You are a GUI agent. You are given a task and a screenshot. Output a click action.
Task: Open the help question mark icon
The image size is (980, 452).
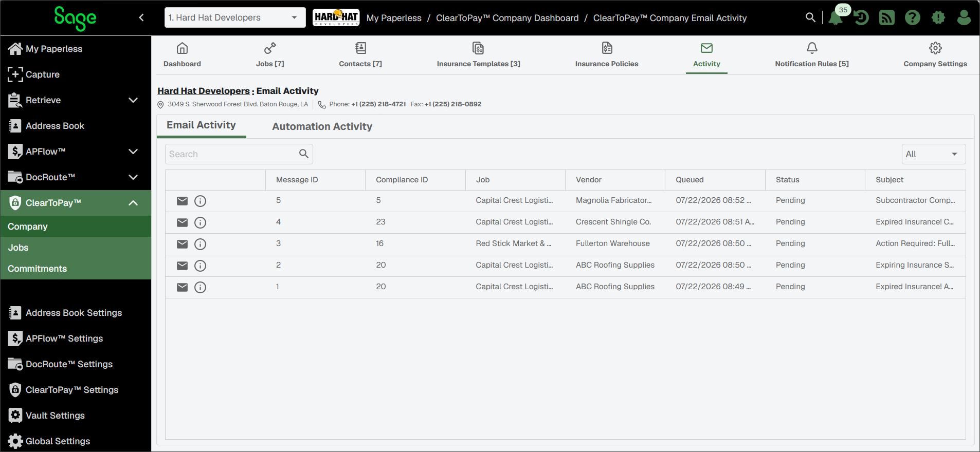pos(913,18)
